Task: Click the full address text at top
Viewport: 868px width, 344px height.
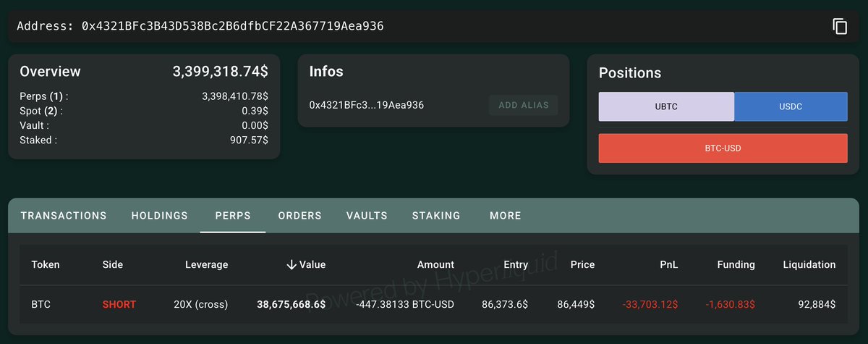Action: pos(231,27)
